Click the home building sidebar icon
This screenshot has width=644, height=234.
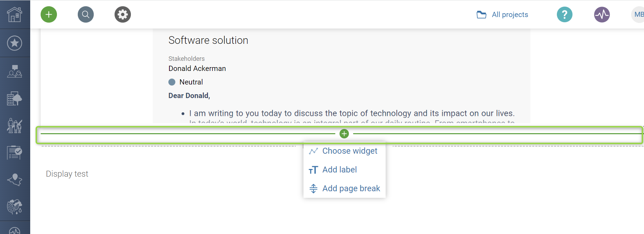coord(15,15)
